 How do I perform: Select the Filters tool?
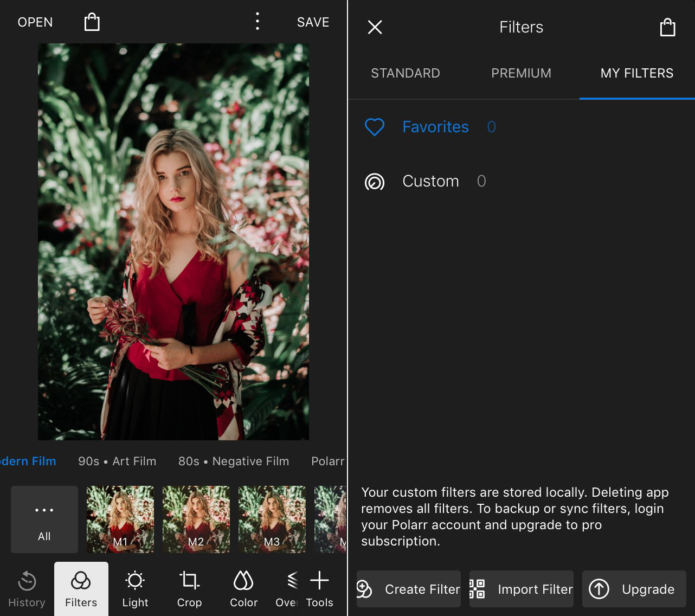(x=81, y=589)
